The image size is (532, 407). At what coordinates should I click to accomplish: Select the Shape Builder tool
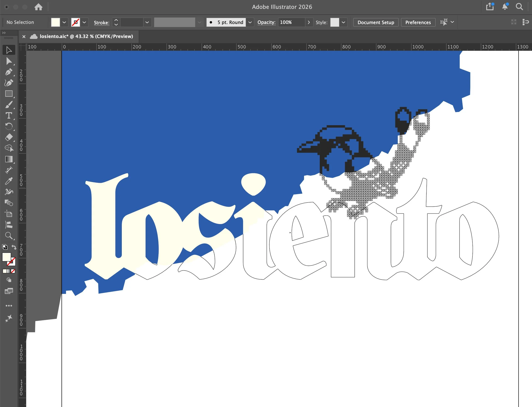[9, 148]
